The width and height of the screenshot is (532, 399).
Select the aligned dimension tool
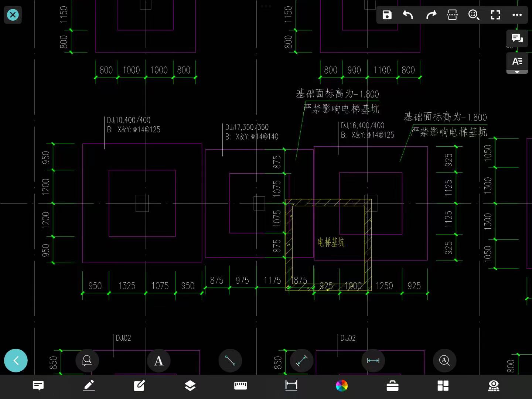click(301, 360)
